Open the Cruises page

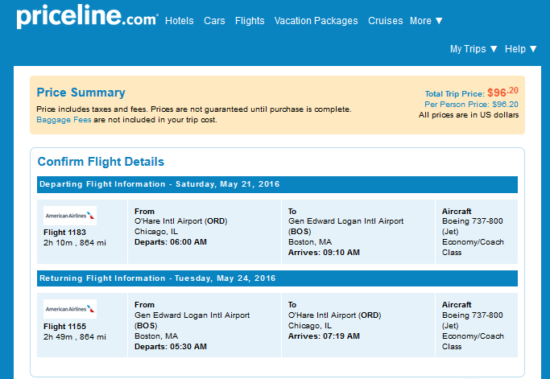pyautogui.click(x=385, y=21)
